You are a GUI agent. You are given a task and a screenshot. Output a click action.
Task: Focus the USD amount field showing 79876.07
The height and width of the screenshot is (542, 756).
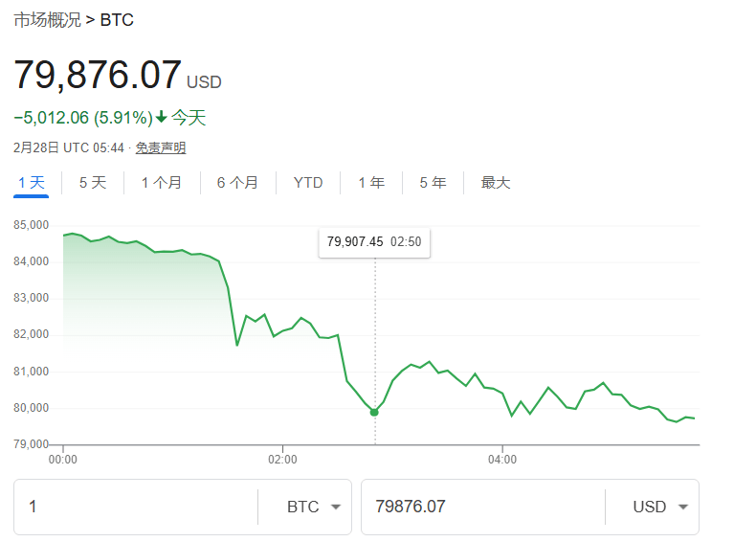coord(478,507)
